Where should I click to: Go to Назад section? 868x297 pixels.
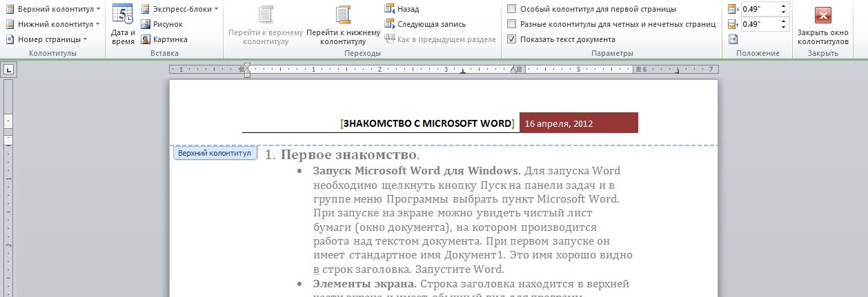(402, 9)
